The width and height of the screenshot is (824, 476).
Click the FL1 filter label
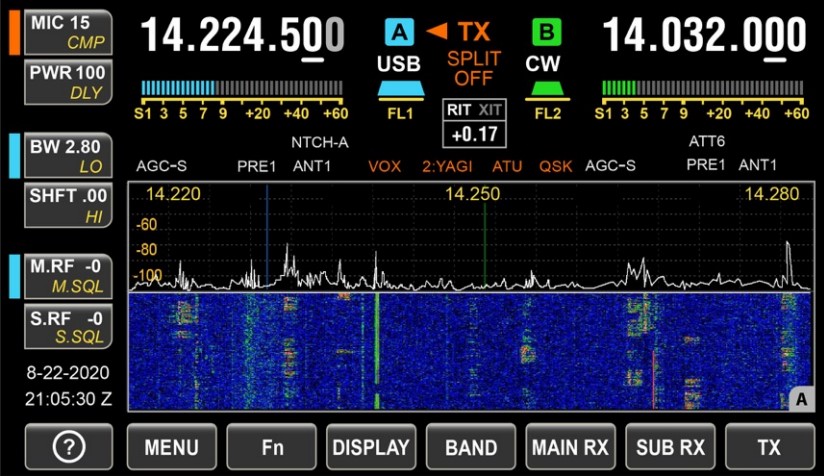pos(400,113)
